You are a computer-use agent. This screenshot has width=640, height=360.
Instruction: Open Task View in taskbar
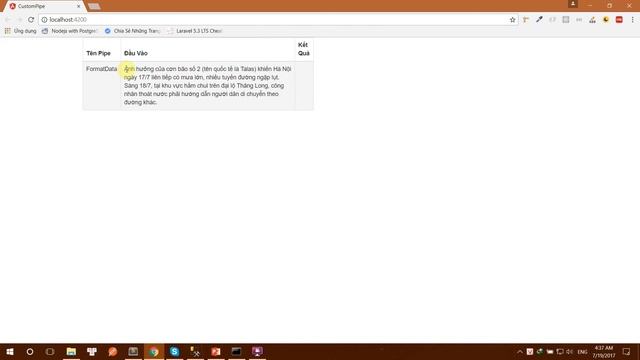coord(50,351)
